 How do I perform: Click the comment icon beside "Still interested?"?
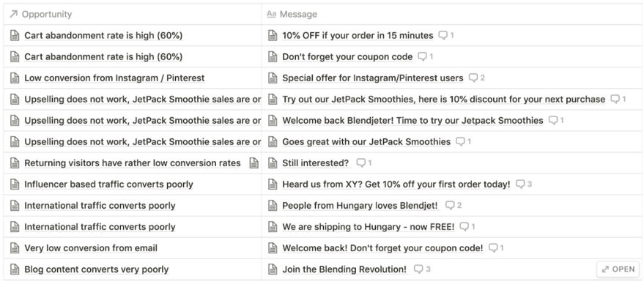point(360,163)
